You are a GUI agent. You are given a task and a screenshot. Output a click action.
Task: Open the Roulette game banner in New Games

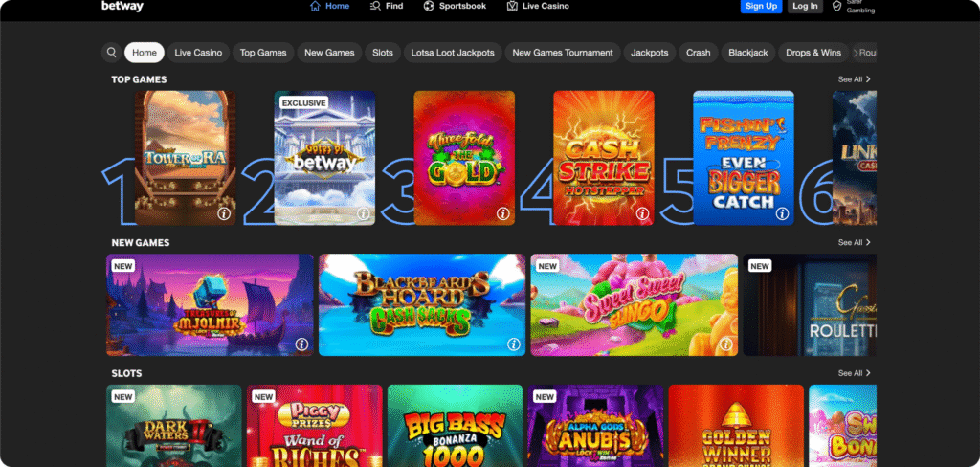[810, 305]
